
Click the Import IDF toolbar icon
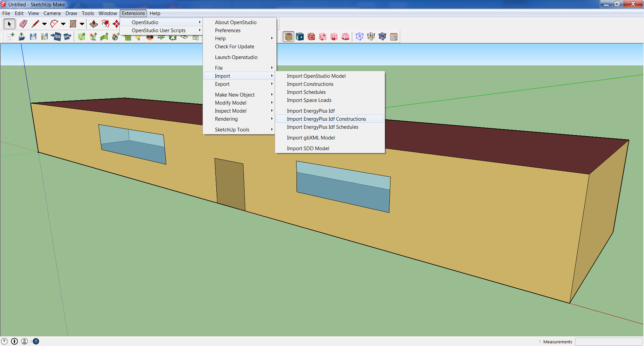click(x=56, y=37)
